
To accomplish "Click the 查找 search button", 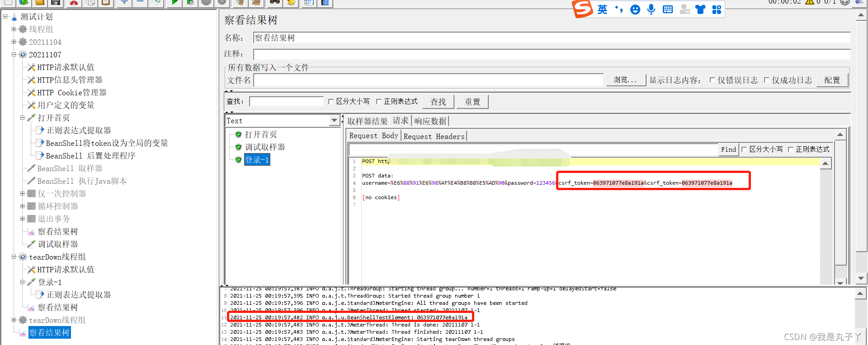I will click(438, 102).
